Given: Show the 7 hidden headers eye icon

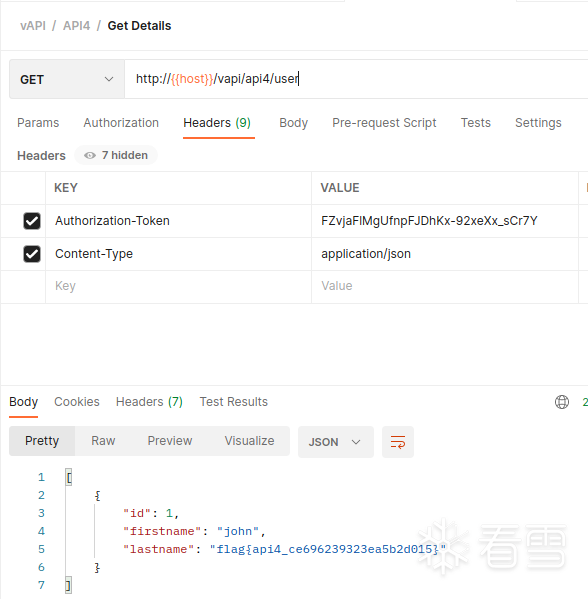Looking at the screenshot, I should click(90, 155).
